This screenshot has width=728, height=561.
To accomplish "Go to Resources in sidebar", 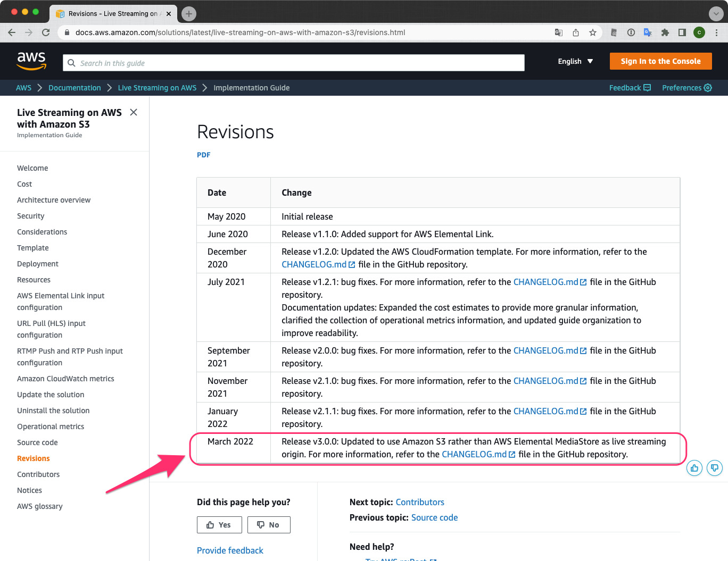I will 34,280.
